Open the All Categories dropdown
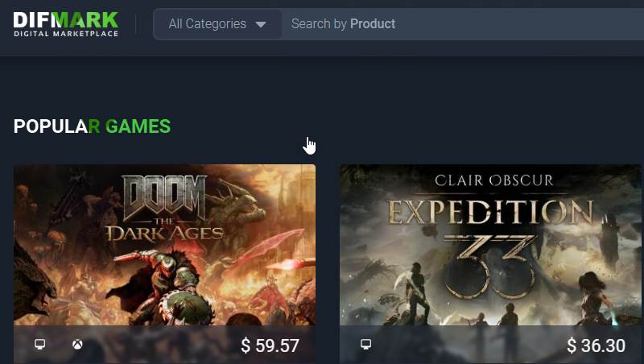 pyautogui.click(x=217, y=24)
